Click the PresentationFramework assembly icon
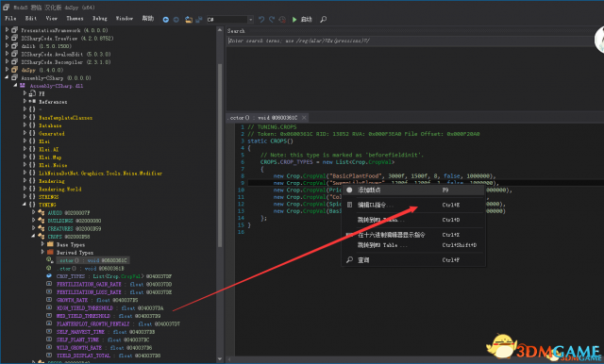Viewport: 604px width, 364px height. 15,30
